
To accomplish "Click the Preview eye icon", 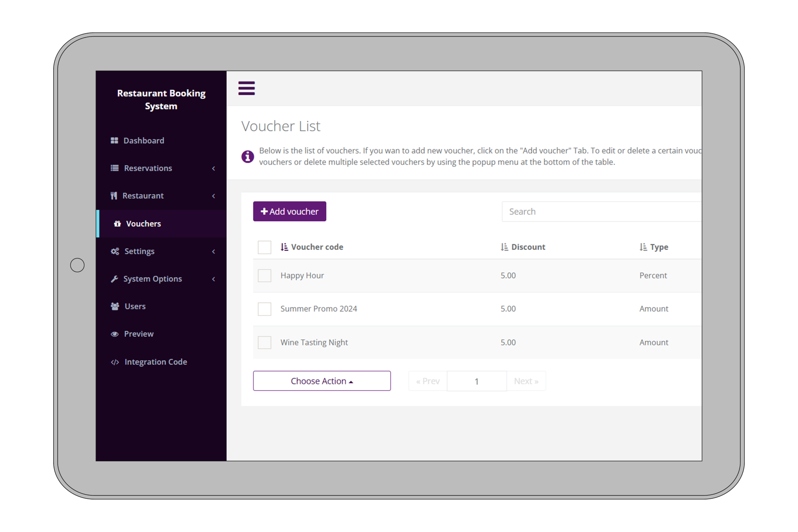I will [x=115, y=334].
